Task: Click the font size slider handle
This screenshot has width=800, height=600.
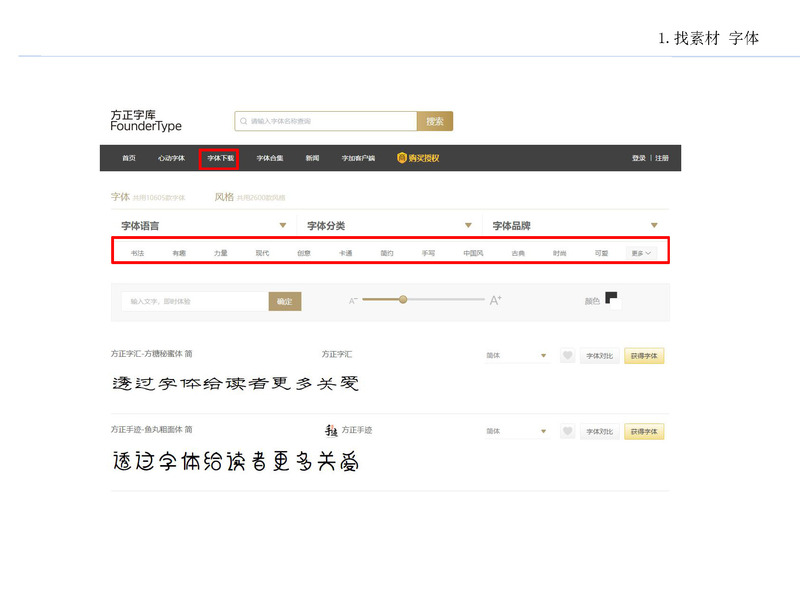Action: pos(403,299)
